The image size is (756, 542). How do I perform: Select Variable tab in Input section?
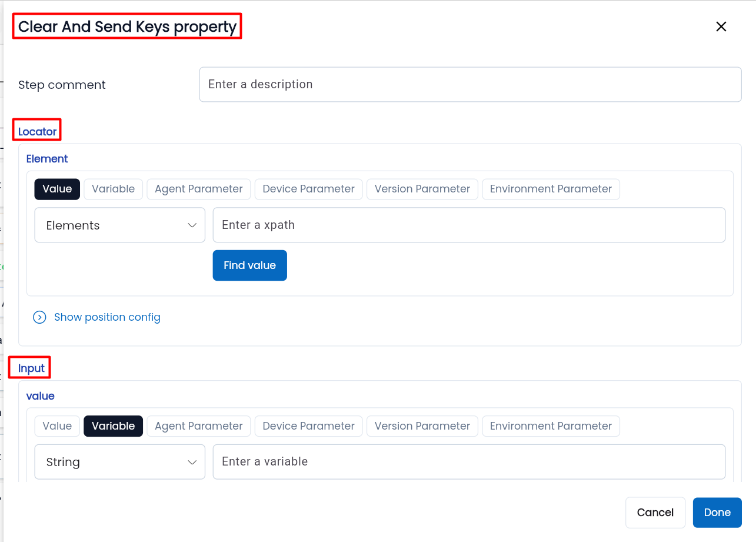tap(113, 426)
